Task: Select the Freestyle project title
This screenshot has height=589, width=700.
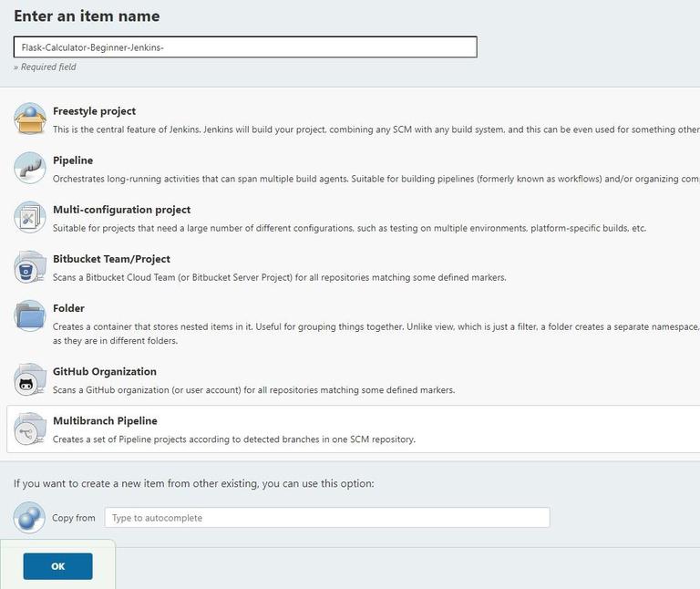Action: tap(94, 111)
